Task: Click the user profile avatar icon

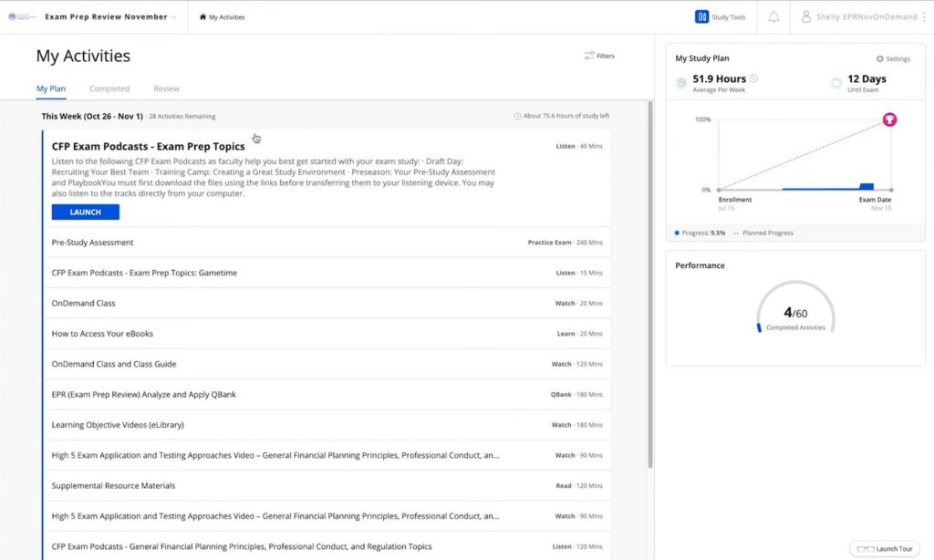Action: pyautogui.click(x=806, y=16)
